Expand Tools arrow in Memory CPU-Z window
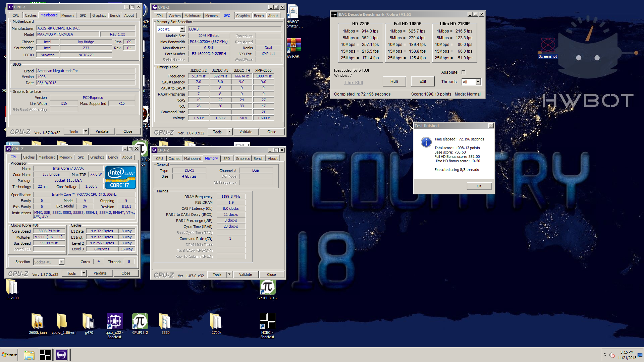 click(x=229, y=275)
